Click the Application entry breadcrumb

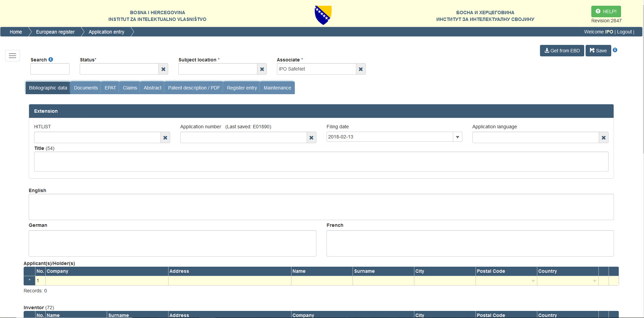[106, 32]
